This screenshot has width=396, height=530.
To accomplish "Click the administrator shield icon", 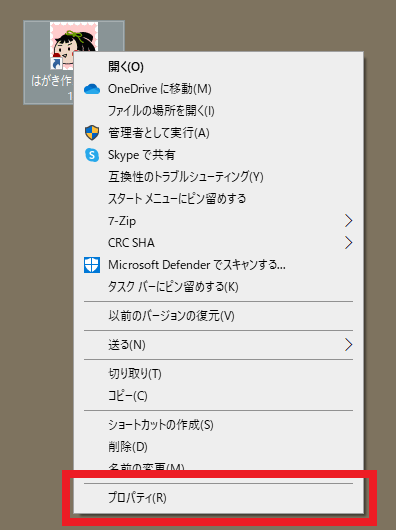I will coord(92,132).
